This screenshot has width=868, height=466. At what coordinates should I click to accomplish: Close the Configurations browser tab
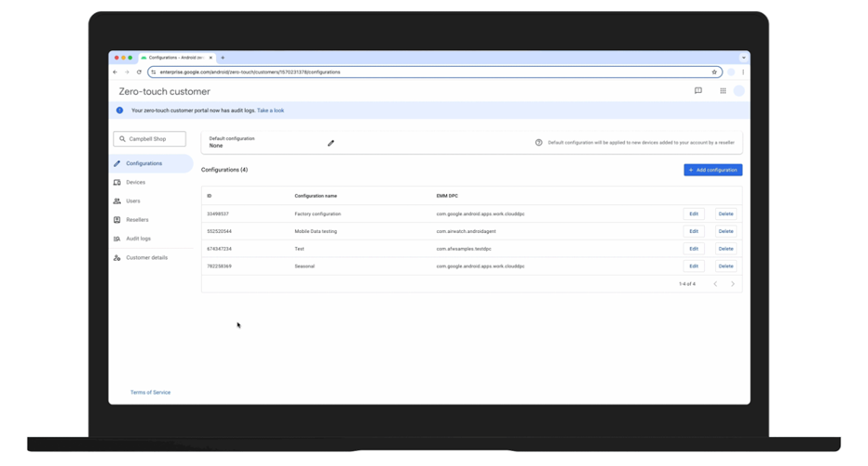[x=211, y=58]
